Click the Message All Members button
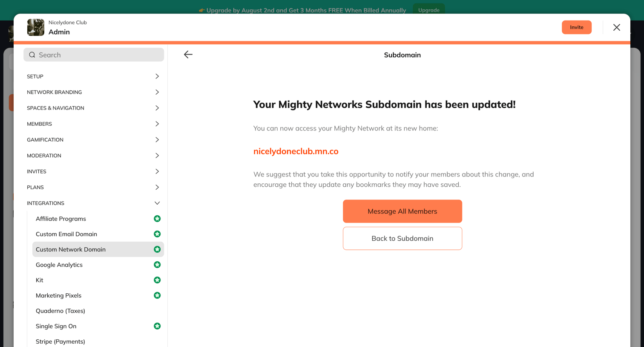This screenshot has height=347, width=644. (x=402, y=211)
